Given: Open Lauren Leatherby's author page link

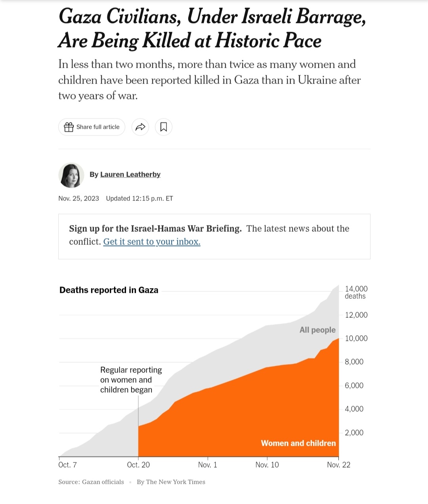Looking at the screenshot, I should pos(130,174).
